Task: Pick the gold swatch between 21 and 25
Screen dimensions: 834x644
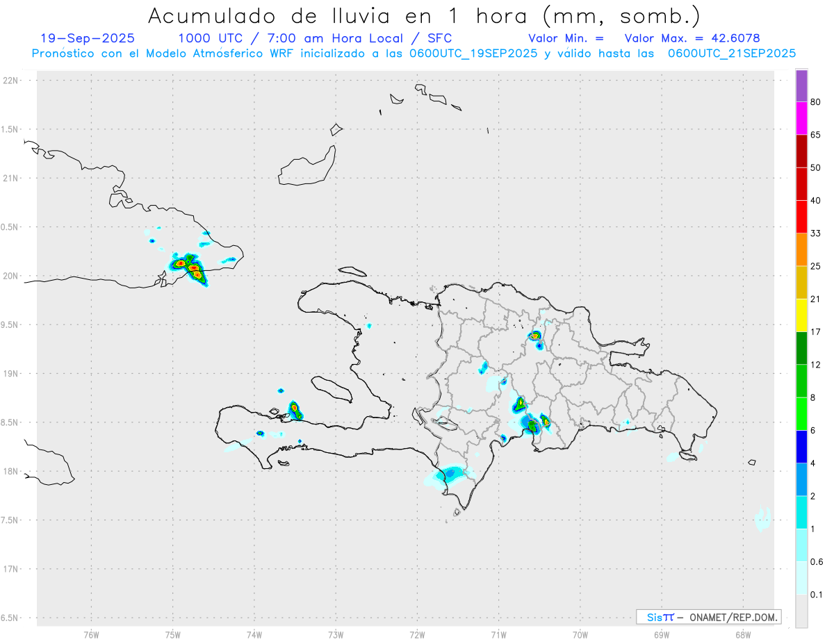Action: pos(801,282)
